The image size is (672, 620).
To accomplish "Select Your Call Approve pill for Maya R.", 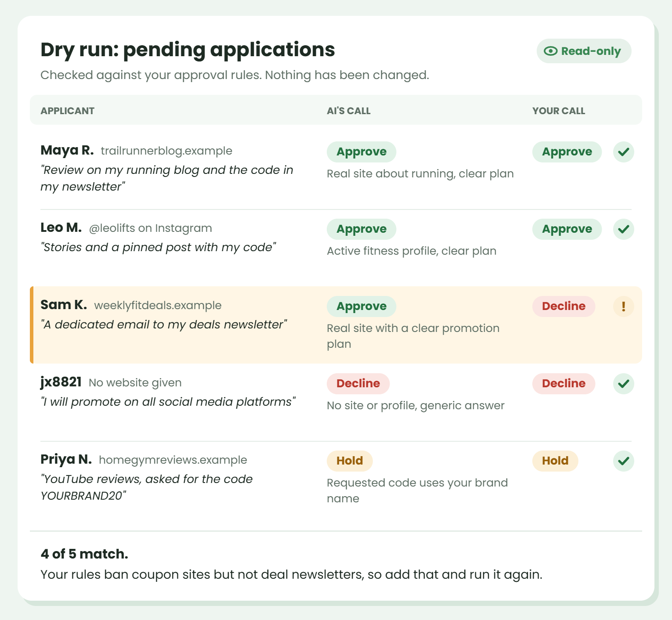I will pyautogui.click(x=567, y=152).
